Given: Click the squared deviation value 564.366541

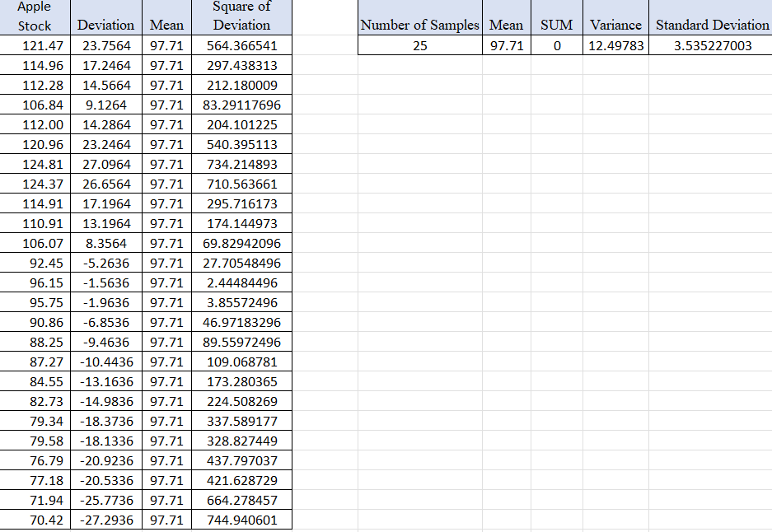Looking at the screenshot, I should tap(241, 45).
